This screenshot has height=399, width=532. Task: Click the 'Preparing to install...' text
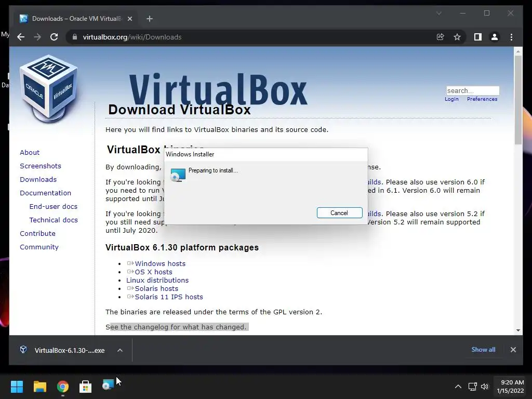(213, 170)
